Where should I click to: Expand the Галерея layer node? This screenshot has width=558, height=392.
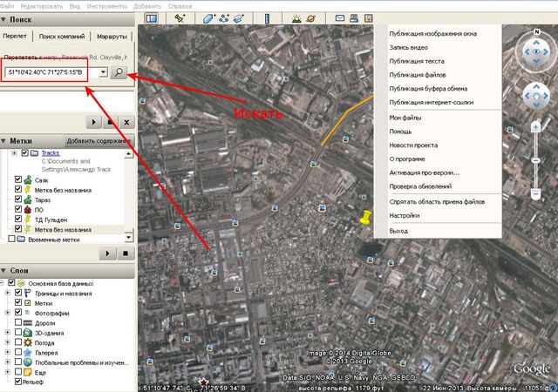pos(8,352)
